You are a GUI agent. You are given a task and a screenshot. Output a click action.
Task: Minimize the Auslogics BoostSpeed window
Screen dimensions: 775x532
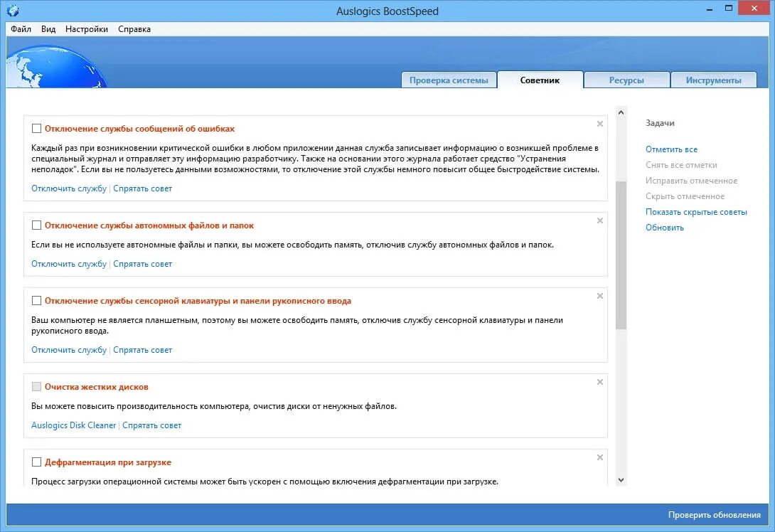[x=710, y=9]
